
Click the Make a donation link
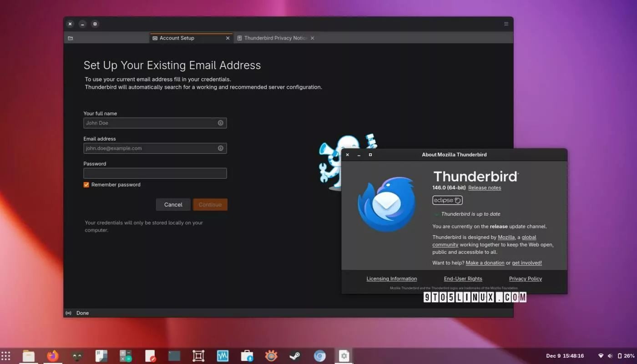click(x=485, y=263)
